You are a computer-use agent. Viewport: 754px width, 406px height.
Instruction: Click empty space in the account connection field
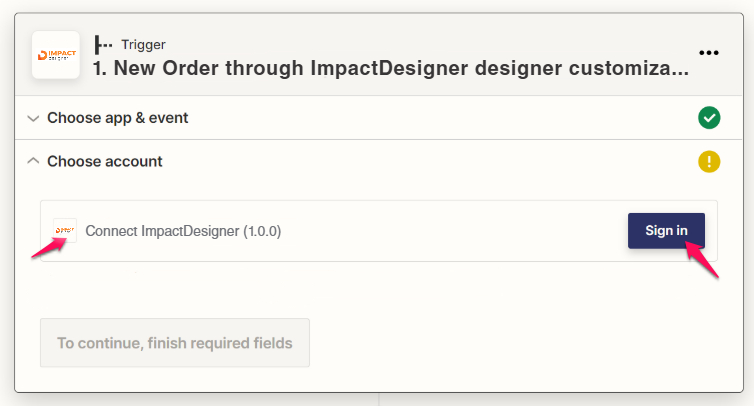450,231
